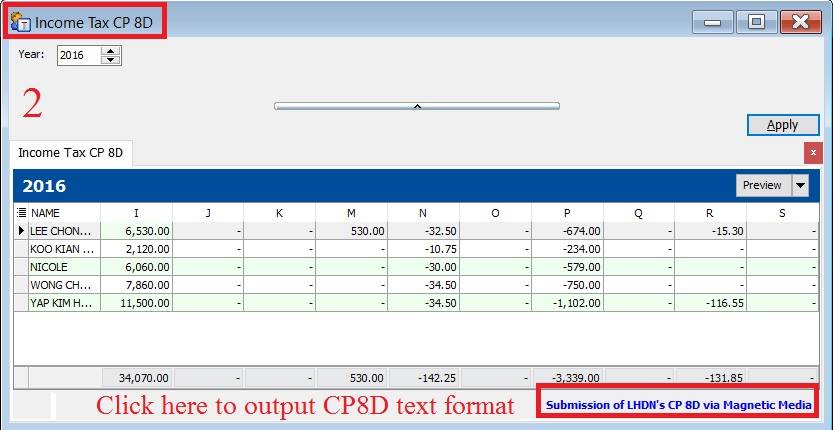The image size is (833, 430).
Task: Sort by column Q header
Action: coord(639,213)
